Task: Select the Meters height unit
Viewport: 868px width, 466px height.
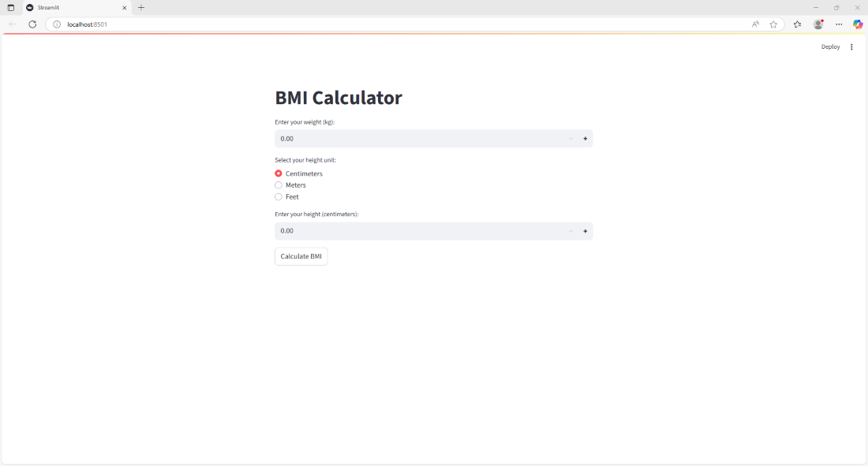Action: [x=278, y=185]
